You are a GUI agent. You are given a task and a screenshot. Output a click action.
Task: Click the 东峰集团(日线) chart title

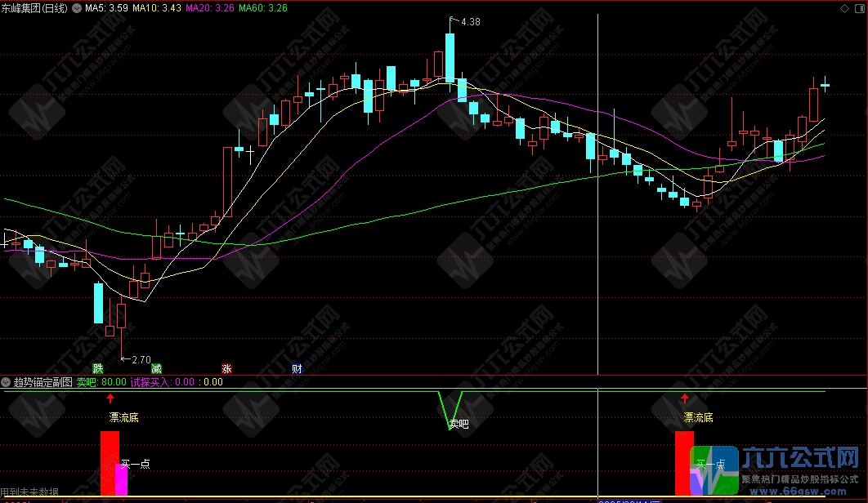34,8
